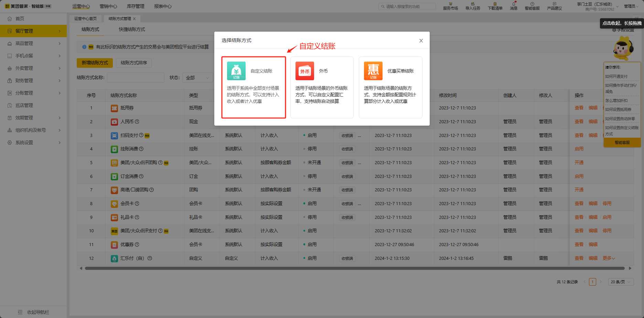Switch to 运营中心 top menu
This screenshot has height=318, width=644.
[81, 6]
